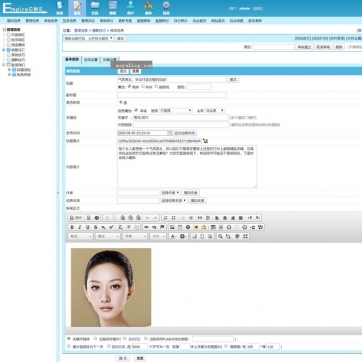
Task: Open 增加信息 in the secondary menu
Action: tap(14, 21)
